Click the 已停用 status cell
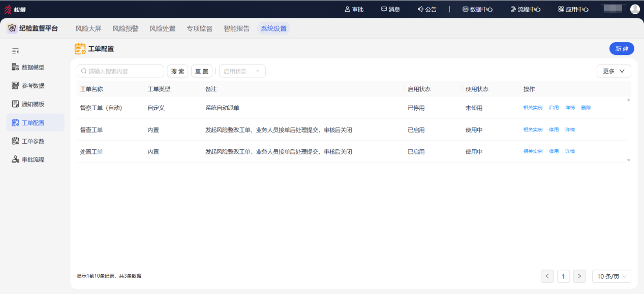The height and width of the screenshot is (294, 644). tap(416, 108)
